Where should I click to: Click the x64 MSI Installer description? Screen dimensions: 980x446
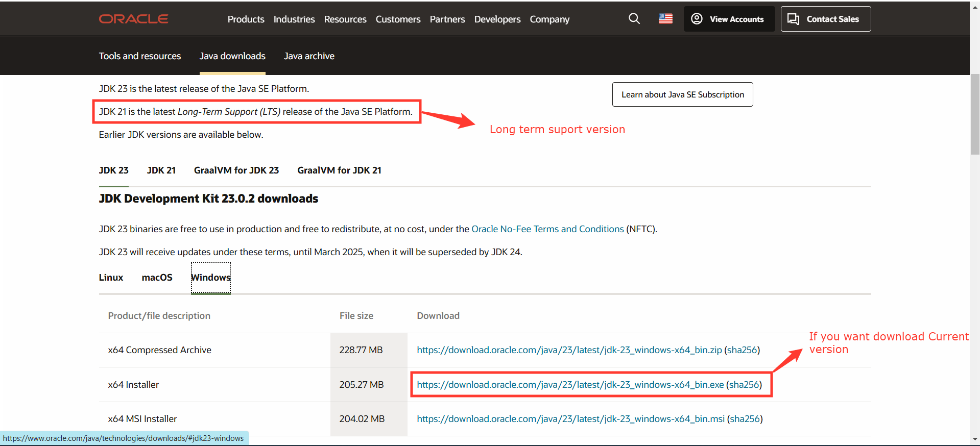(x=142, y=419)
